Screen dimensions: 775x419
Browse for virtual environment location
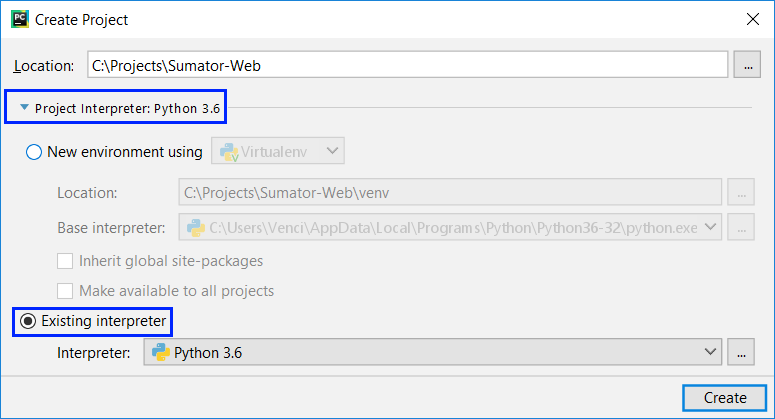(x=740, y=192)
